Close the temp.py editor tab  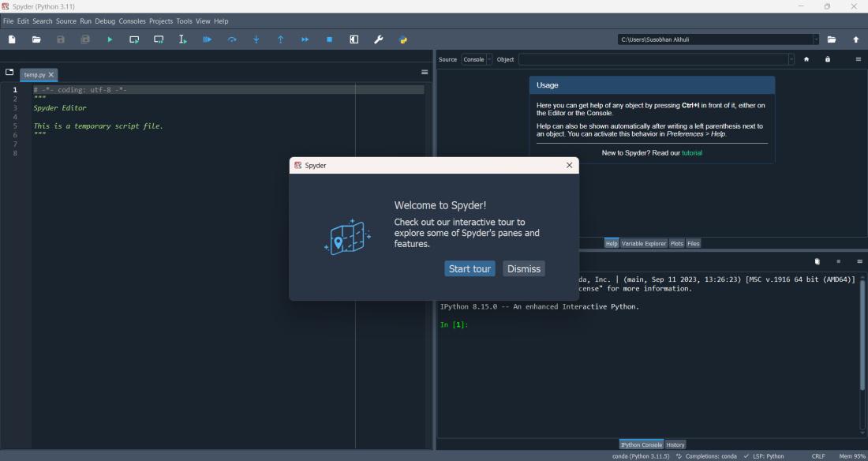tap(51, 74)
